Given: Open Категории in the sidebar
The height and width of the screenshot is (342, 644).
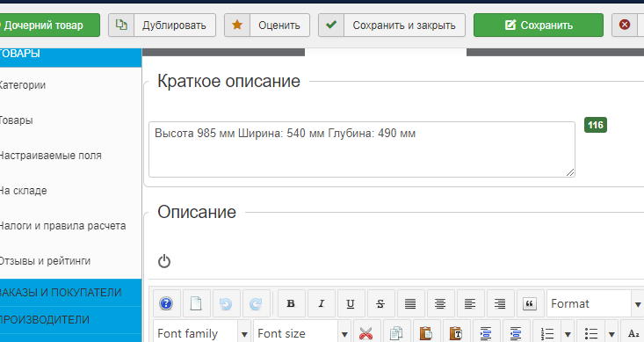Looking at the screenshot, I should (x=22, y=85).
